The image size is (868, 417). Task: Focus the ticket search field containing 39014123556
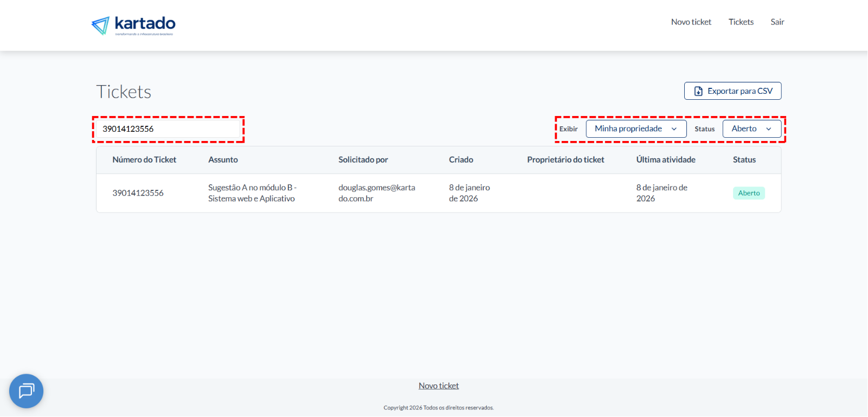[x=168, y=129]
